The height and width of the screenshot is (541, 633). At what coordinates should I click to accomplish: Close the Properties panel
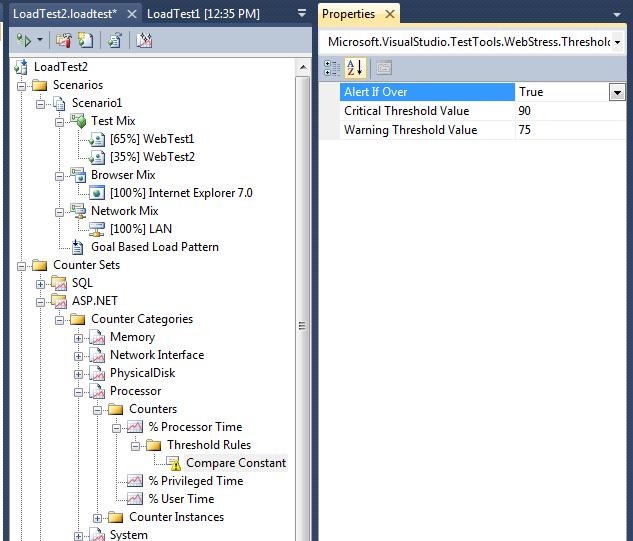[390, 14]
